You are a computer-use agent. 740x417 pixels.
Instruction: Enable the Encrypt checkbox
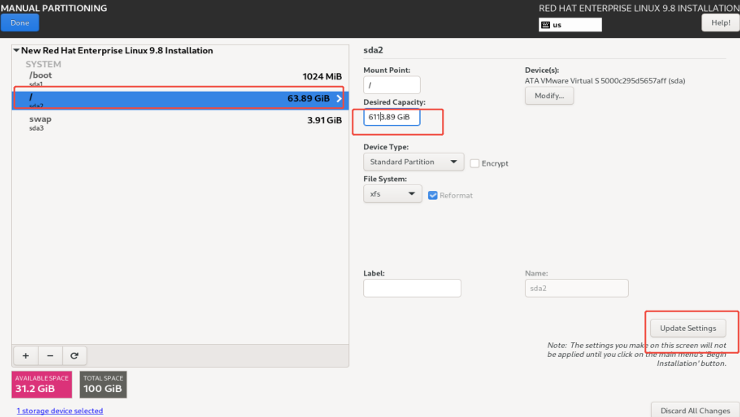(475, 163)
